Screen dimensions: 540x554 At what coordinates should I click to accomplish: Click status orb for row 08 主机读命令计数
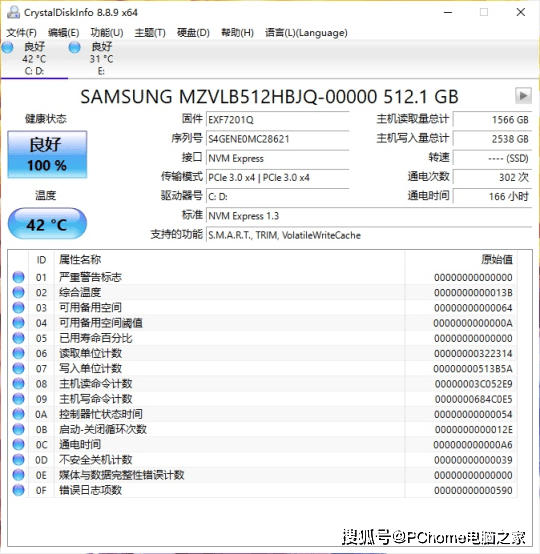[18, 383]
